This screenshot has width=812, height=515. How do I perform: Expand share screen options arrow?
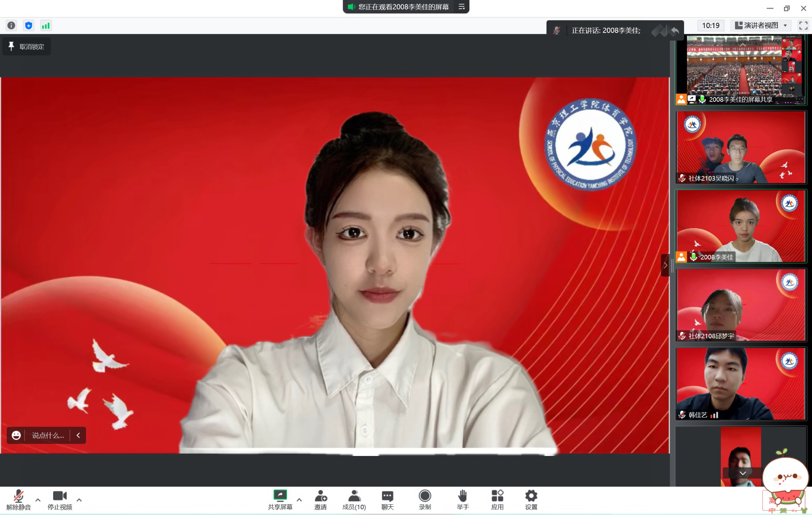(x=299, y=500)
